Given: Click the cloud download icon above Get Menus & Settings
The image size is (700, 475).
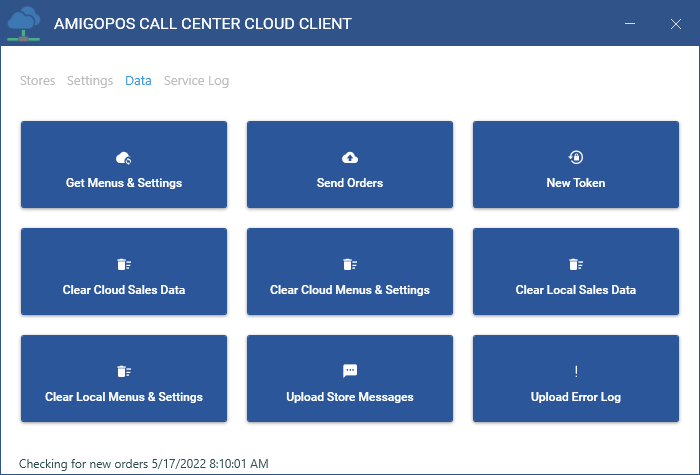Looking at the screenshot, I should pos(124,158).
